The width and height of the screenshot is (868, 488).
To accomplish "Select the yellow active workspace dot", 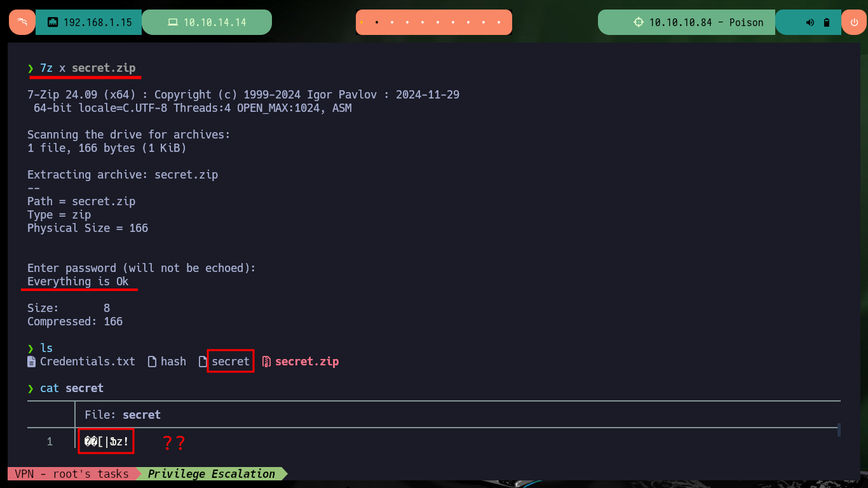I will [361, 22].
